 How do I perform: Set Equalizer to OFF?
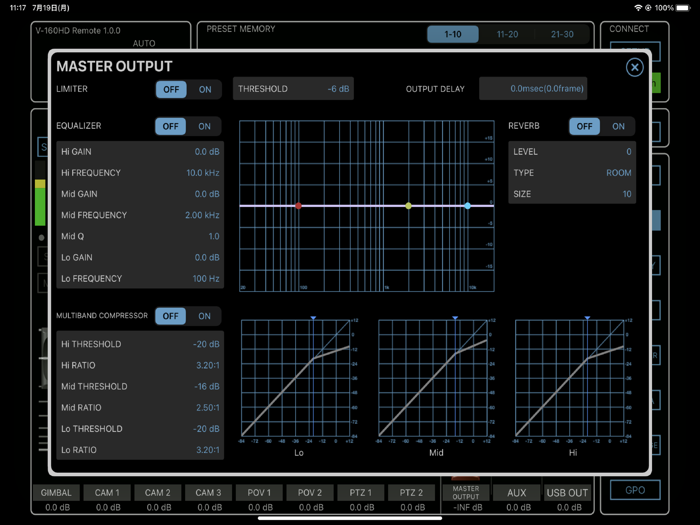click(x=171, y=126)
